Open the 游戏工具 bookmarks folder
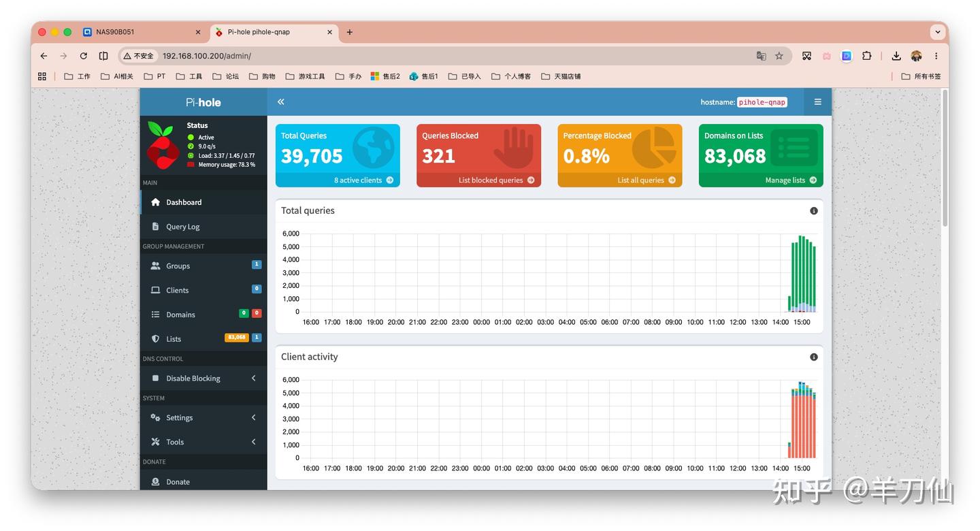 (305, 76)
